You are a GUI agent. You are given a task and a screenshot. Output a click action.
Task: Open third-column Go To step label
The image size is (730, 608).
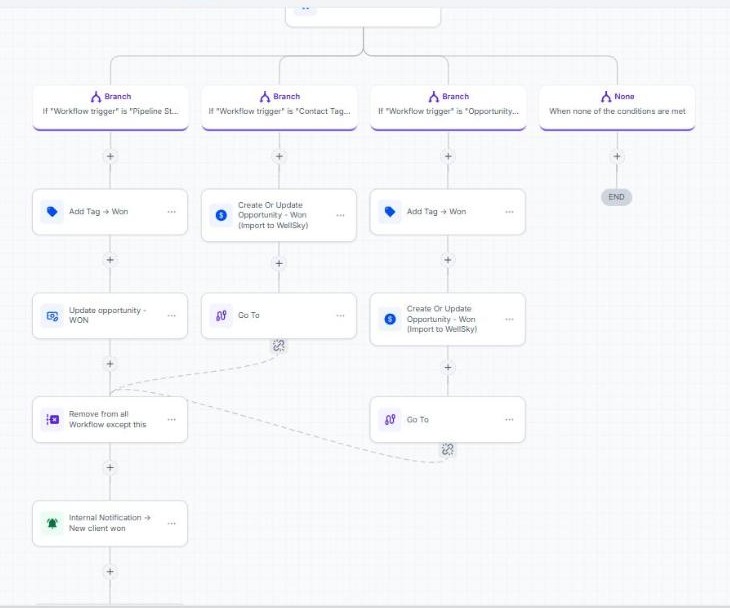418,419
